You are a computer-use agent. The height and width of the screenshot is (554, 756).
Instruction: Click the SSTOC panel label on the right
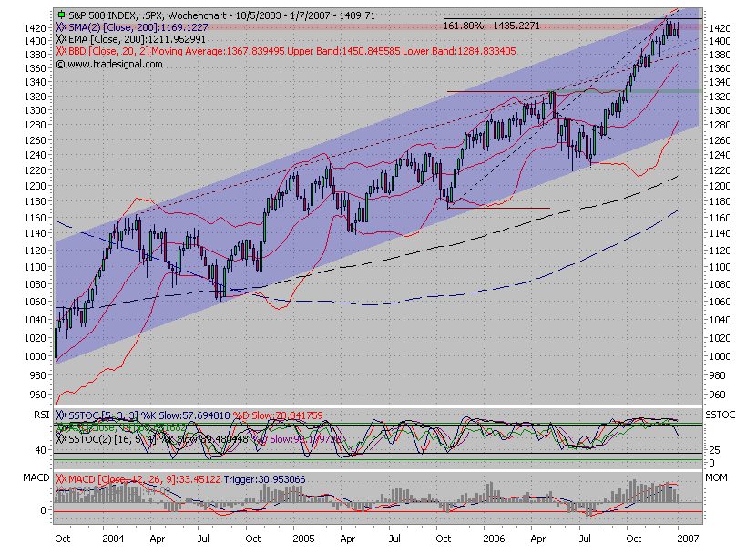pyautogui.click(x=720, y=415)
